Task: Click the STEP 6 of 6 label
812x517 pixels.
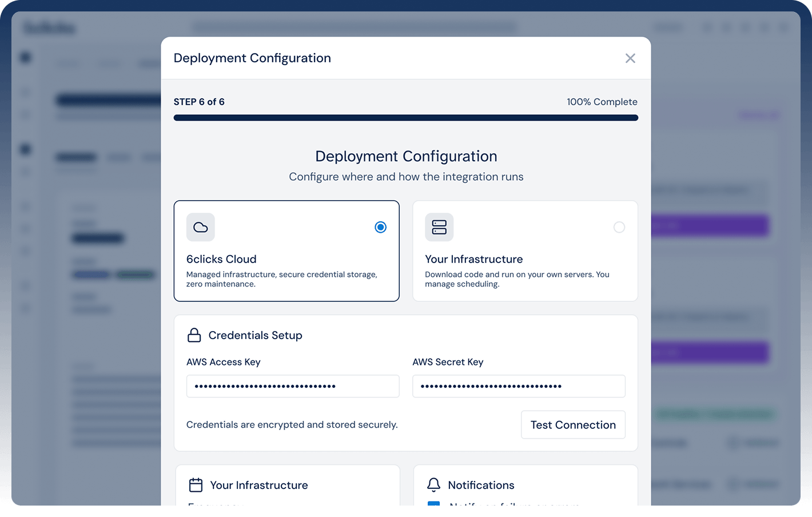Action: click(x=199, y=101)
